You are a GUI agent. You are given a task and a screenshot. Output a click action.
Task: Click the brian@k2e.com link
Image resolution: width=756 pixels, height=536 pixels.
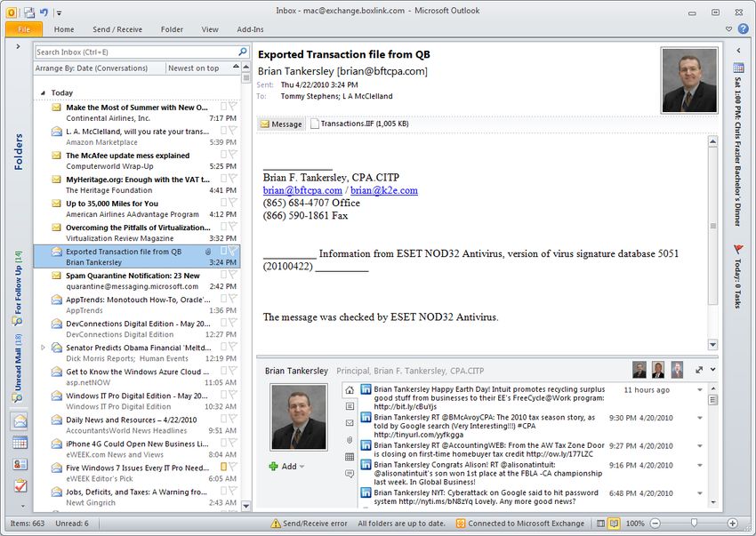point(384,190)
